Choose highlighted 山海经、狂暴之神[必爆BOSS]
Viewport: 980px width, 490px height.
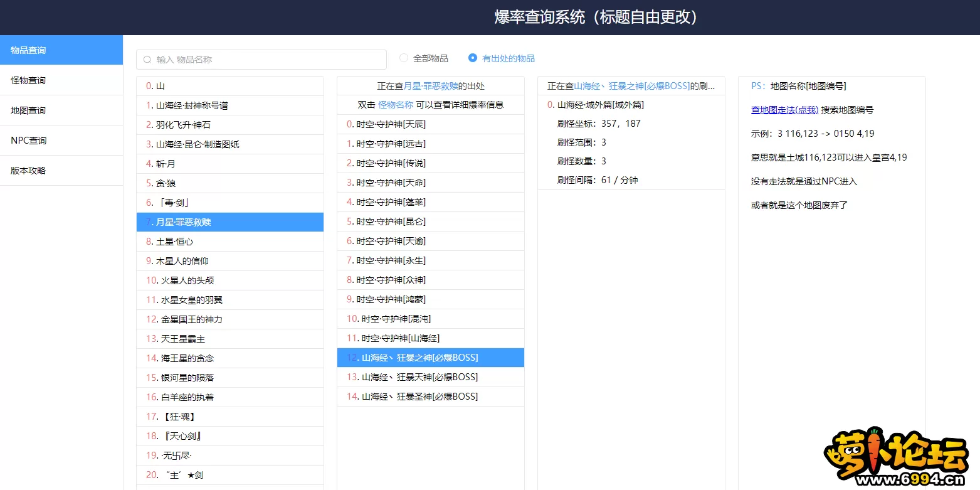coord(431,358)
